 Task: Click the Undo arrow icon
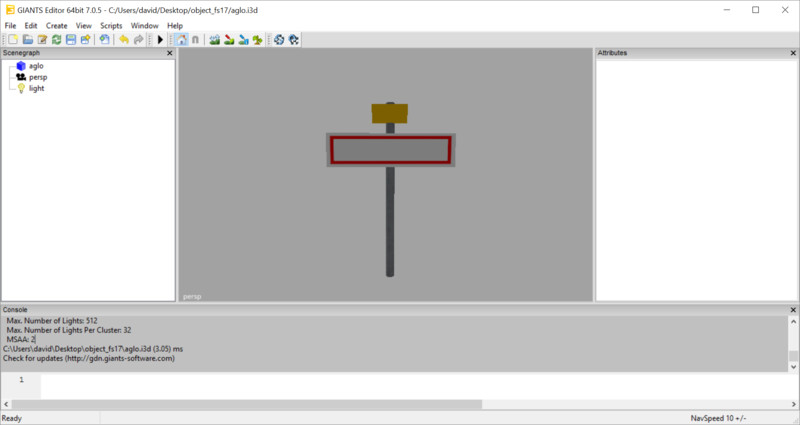pyautogui.click(x=123, y=39)
